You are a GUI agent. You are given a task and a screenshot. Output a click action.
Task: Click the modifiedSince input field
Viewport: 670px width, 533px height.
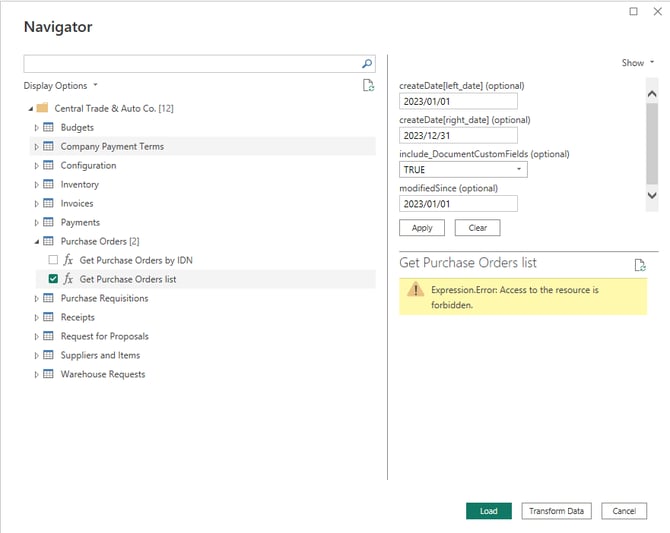[458, 203]
